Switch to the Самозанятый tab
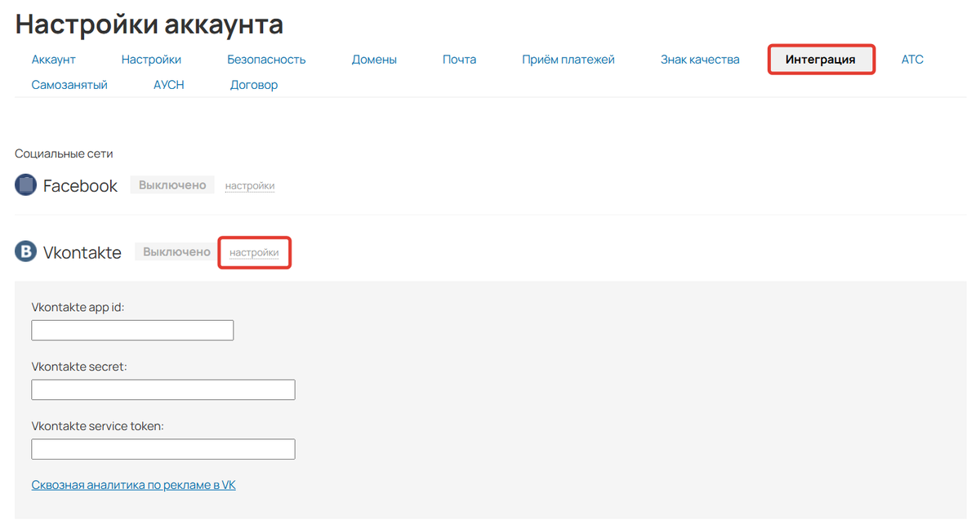This screenshot has height=529, width=980. click(69, 84)
